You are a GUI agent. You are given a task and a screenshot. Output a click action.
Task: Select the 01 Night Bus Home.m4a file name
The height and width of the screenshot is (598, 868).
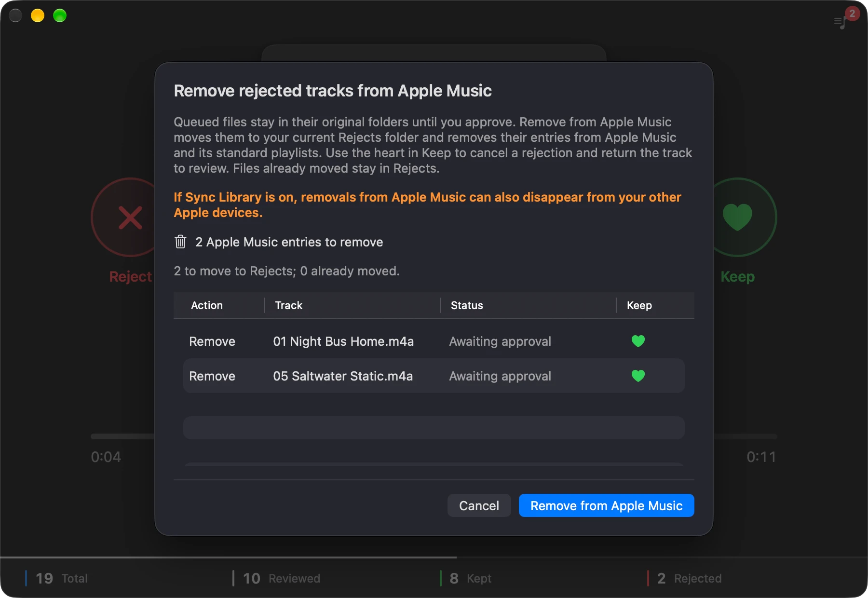pos(343,341)
